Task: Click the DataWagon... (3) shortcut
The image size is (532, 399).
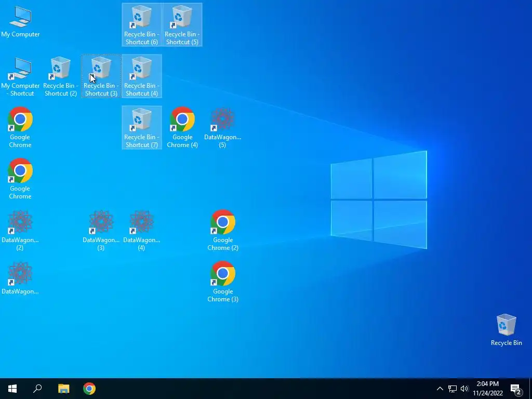Action: coord(101,230)
